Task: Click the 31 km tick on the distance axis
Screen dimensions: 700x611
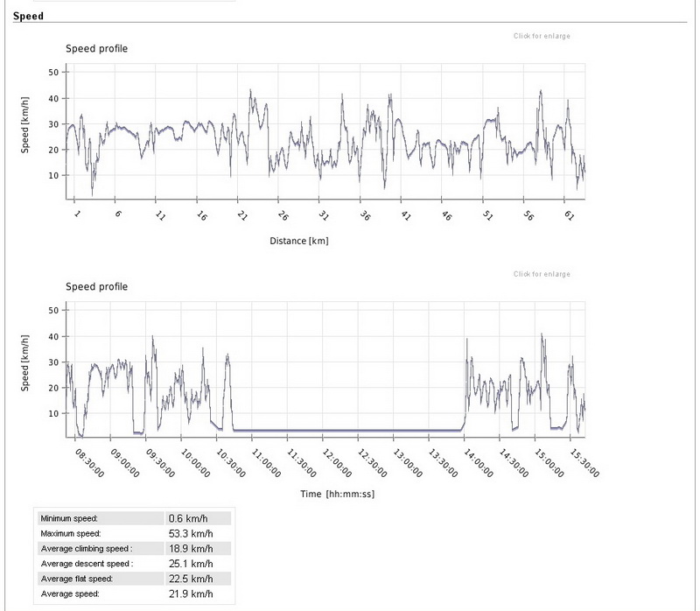Action: tap(323, 214)
